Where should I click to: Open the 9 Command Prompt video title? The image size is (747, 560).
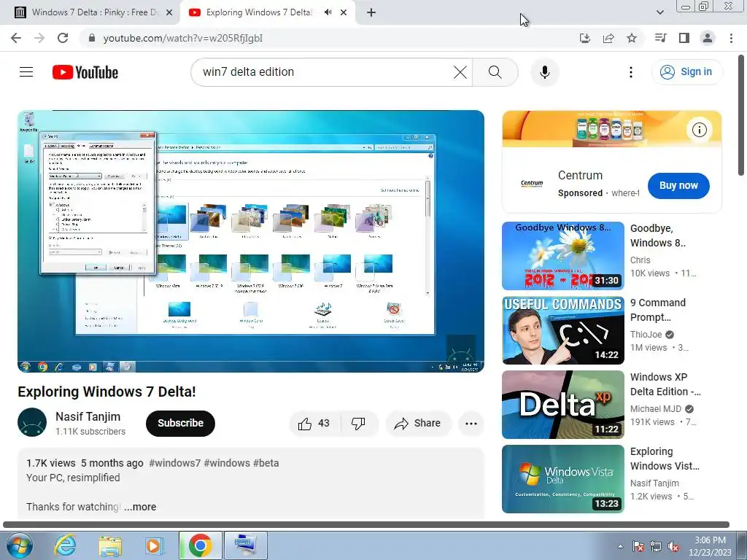tap(657, 310)
